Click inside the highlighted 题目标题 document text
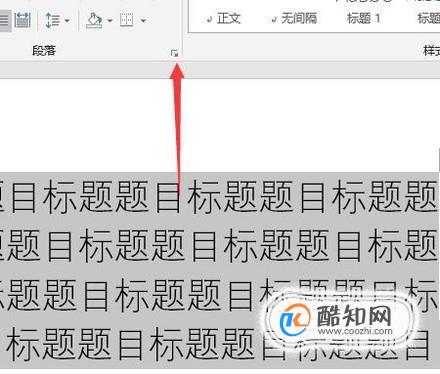The image size is (440, 374). click(218, 270)
